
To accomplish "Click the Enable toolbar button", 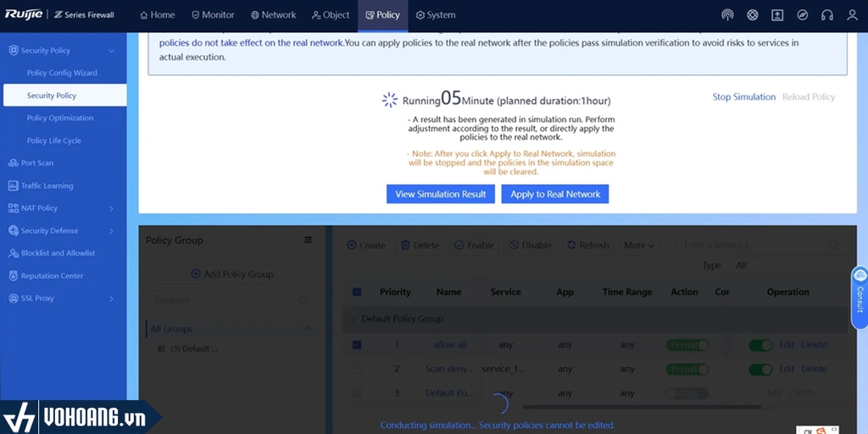I will [x=474, y=245].
